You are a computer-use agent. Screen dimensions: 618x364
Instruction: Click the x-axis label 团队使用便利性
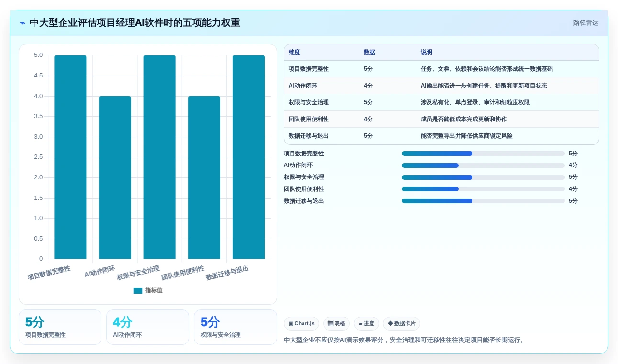coord(183,273)
